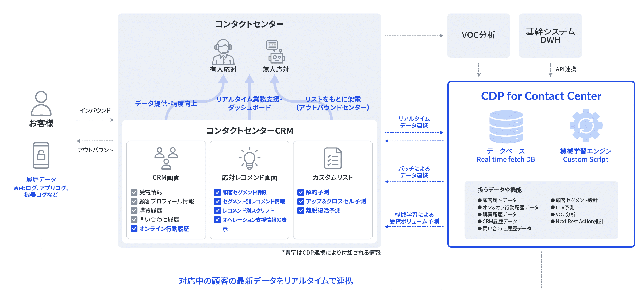Click the 問い合わせ履歴データ bullet
Viewport: 644px width, 298px height.
coord(505,229)
